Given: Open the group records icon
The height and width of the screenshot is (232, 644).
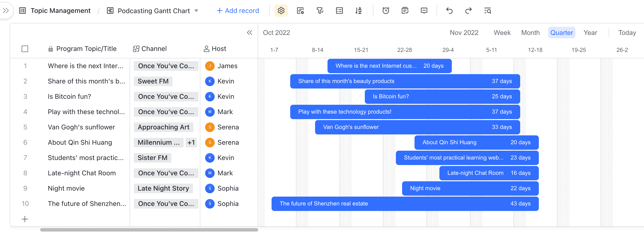Looking at the screenshot, I should 339,11.
